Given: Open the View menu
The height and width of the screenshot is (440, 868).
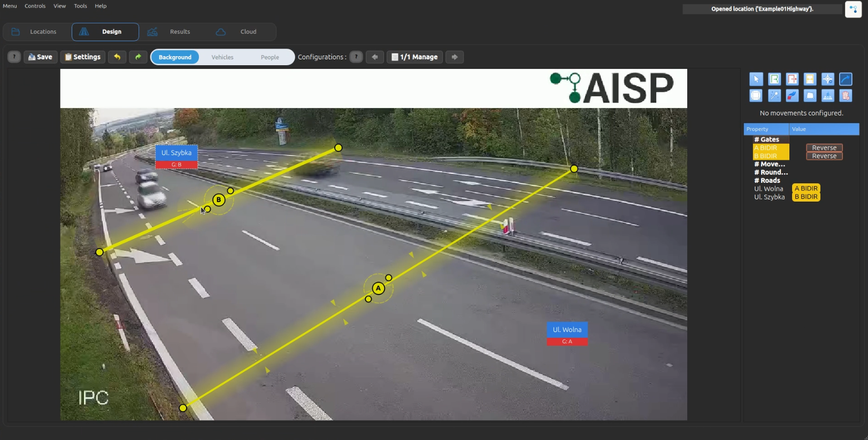Looking at the screenshot, I should [59, 6].
